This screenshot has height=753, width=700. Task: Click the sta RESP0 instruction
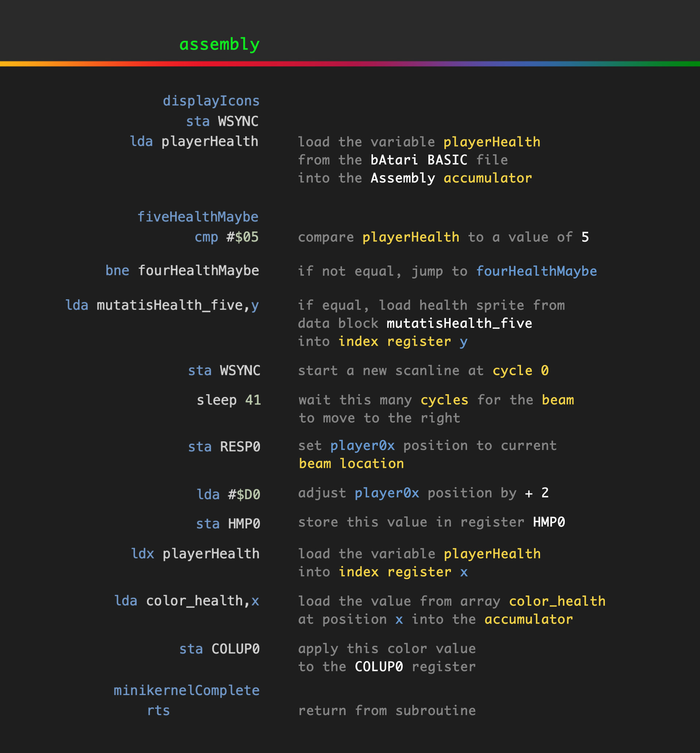pyautogui.click(x=224, y=447)
